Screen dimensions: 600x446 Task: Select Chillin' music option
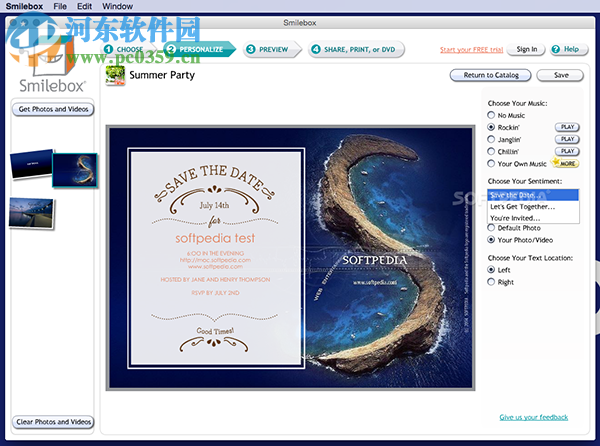pos(491,151)
